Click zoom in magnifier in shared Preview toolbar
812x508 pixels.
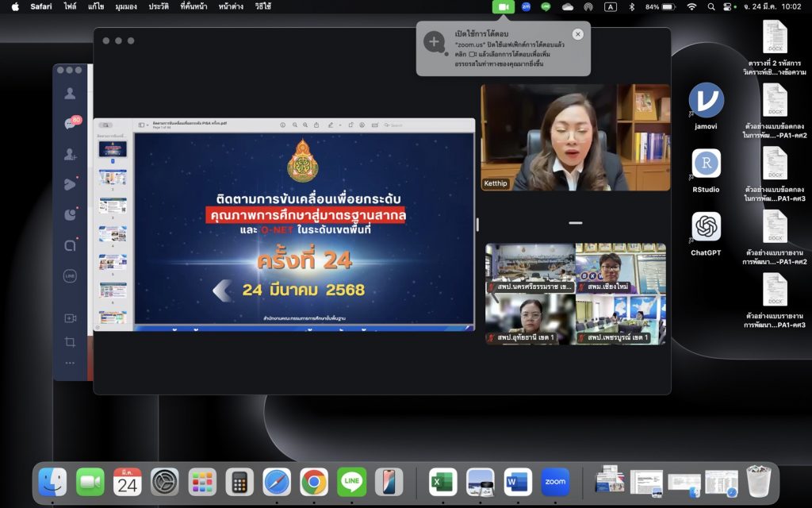305,125
